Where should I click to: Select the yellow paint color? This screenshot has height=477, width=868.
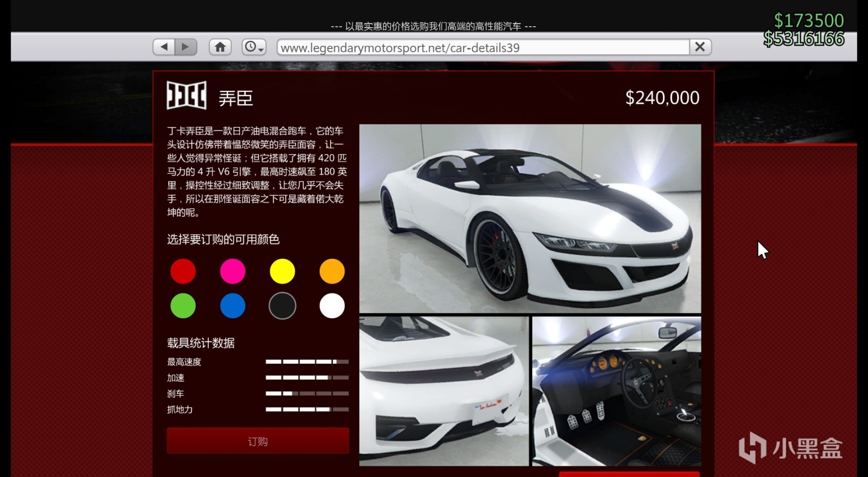tap(282, 271)
